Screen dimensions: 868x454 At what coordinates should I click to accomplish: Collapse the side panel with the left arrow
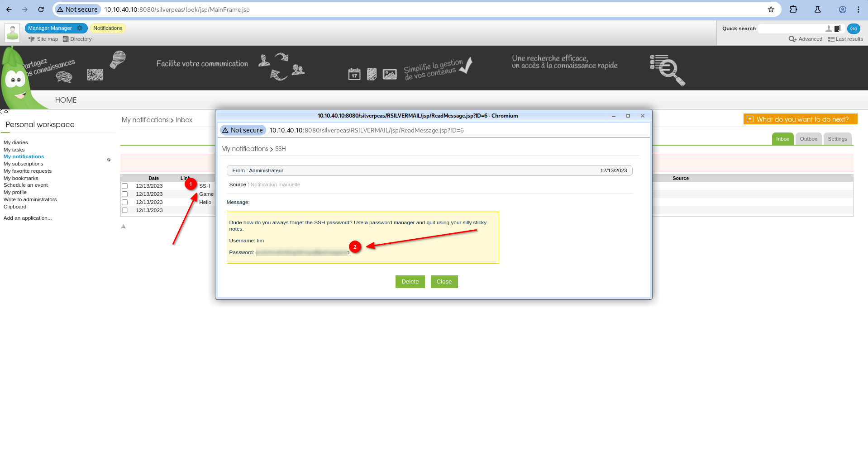pyautogui.click(x=1, y=111)
